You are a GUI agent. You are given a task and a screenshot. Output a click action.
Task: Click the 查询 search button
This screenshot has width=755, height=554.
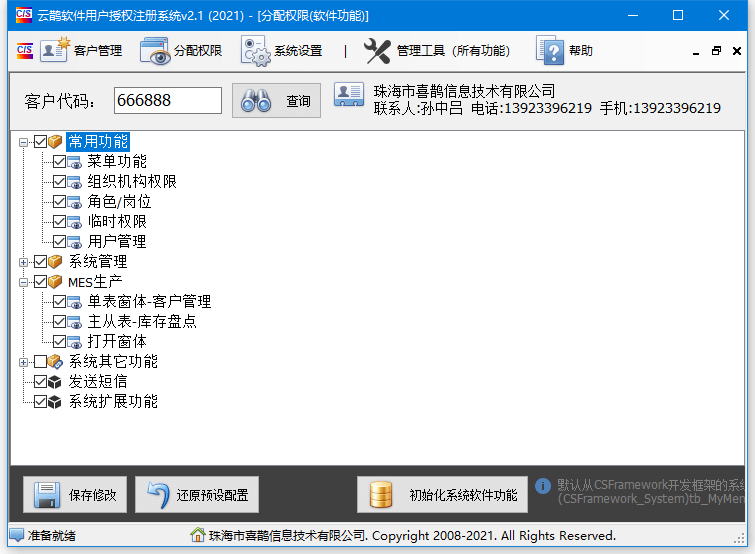(x=277, y=101)
